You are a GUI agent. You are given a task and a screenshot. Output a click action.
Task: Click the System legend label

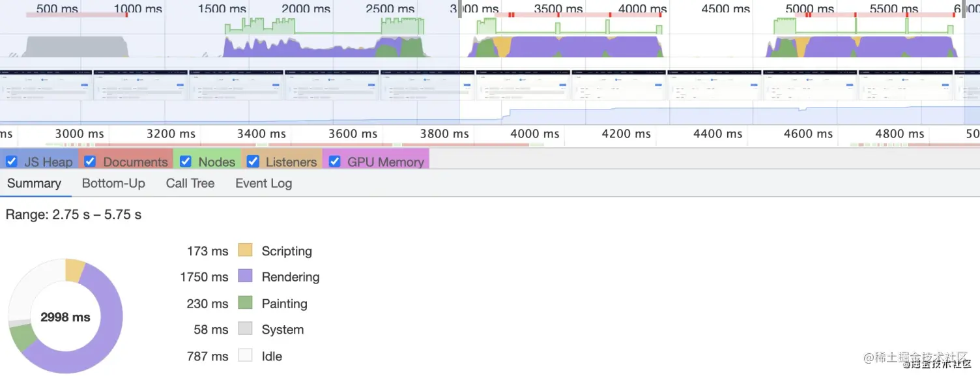click(x=283, y=330)
